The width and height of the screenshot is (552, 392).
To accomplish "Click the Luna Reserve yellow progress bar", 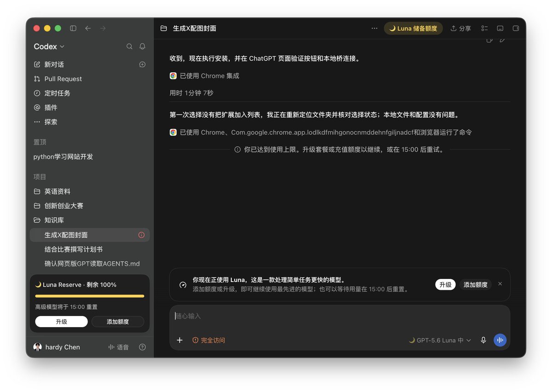I will coord(90,296).
